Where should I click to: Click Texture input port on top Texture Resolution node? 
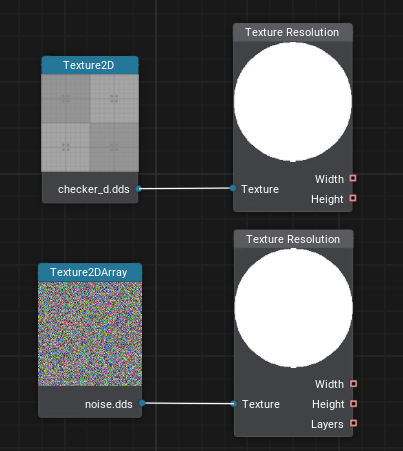tap(233, 188)
